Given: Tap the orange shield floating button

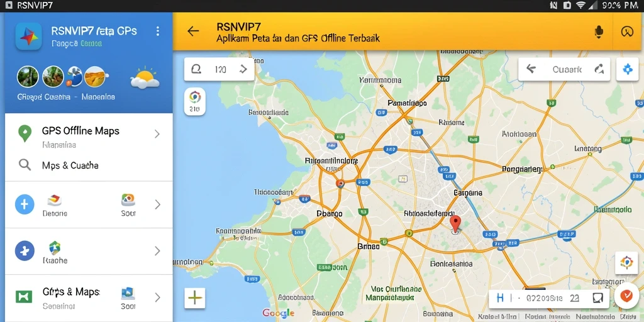Looking at the screenshot, I should click(x=627, y=296).
